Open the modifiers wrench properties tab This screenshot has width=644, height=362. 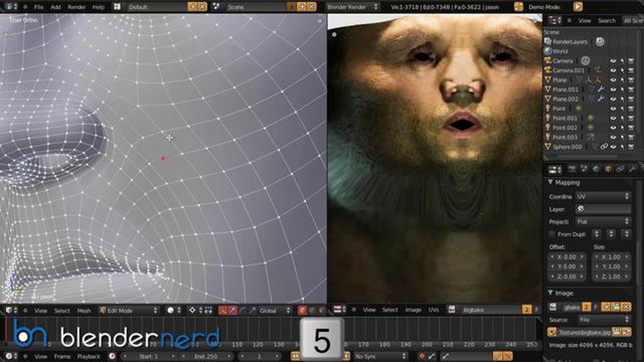632,169
